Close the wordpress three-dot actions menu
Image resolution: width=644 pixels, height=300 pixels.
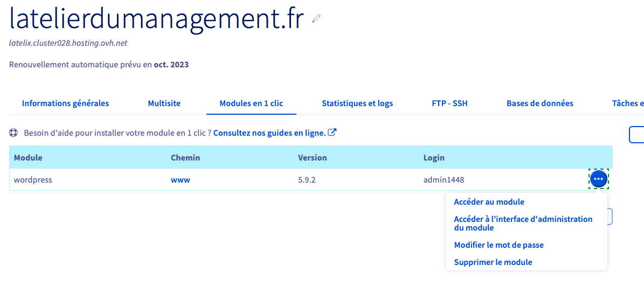point(599,179)
